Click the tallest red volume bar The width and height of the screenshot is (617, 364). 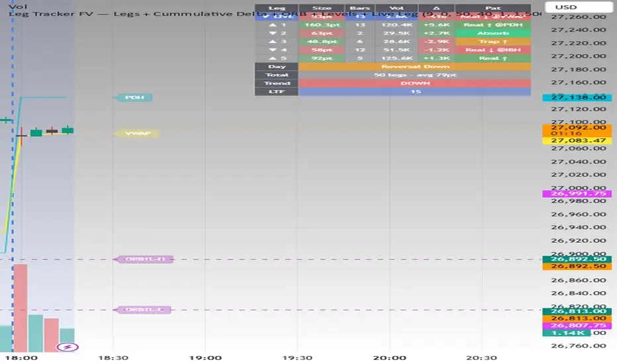tap(21, 308)
